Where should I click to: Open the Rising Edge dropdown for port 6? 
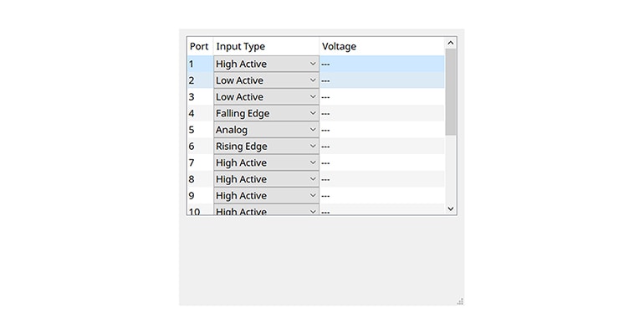coord(266,147)
